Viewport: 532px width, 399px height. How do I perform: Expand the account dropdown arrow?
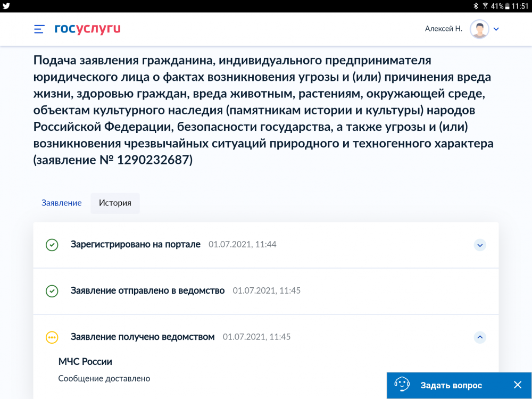(x=496, y=29)
